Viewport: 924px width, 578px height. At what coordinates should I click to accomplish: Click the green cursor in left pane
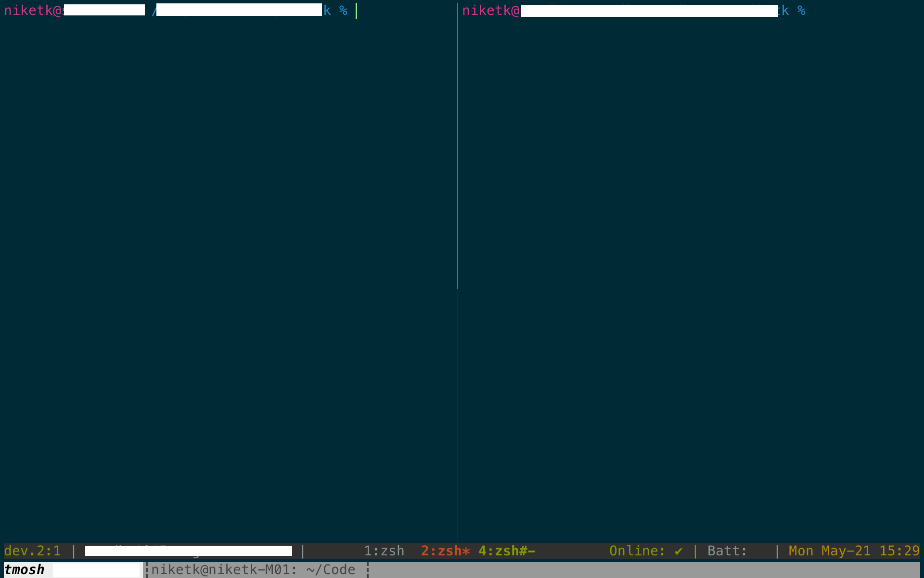[x=357, y=11]
